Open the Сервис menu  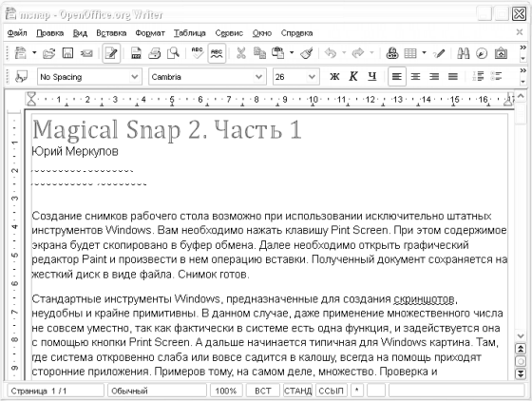[x=229, y=33]
